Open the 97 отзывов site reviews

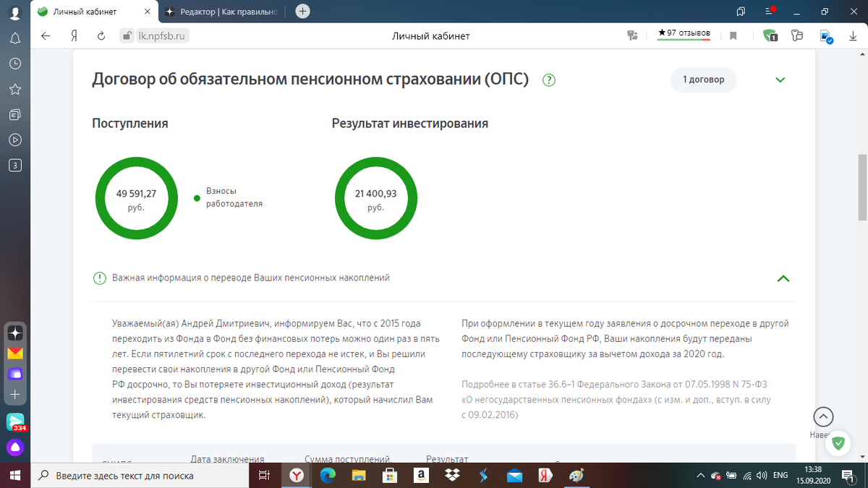point(684,34)
